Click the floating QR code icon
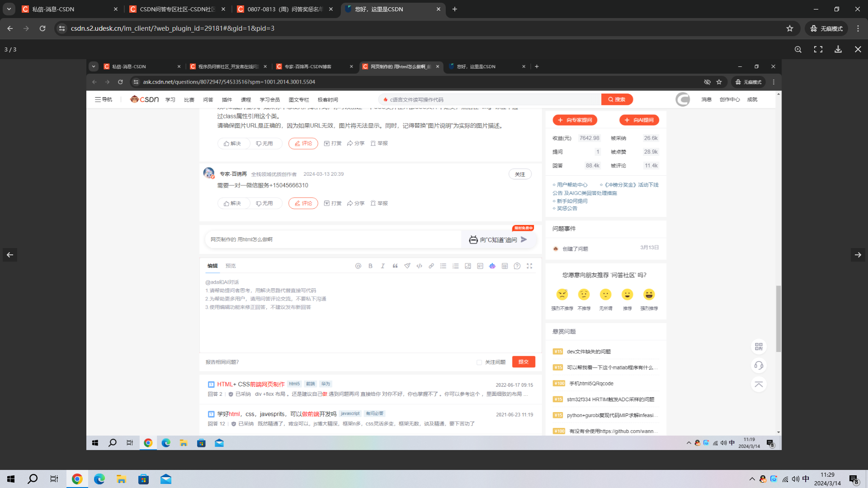The height and width of the screenshot is (488, 868). point(759,347)
